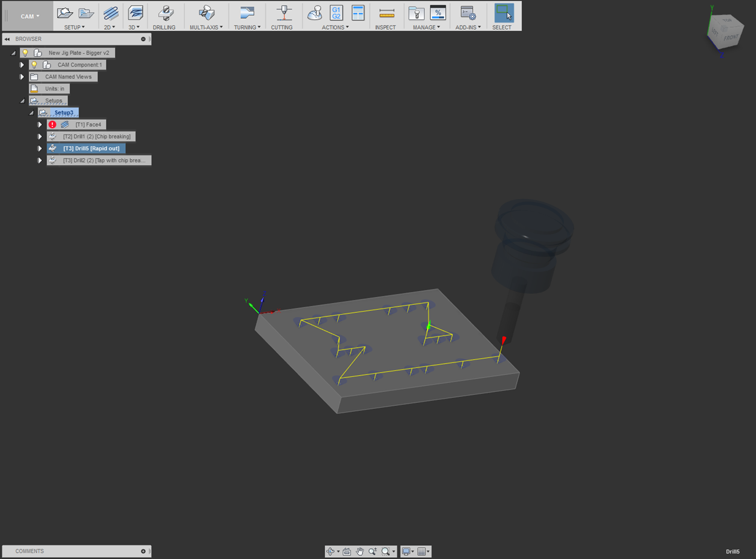
Task: Open the CAM workspace dropdown
Action: tap(27, 16)
